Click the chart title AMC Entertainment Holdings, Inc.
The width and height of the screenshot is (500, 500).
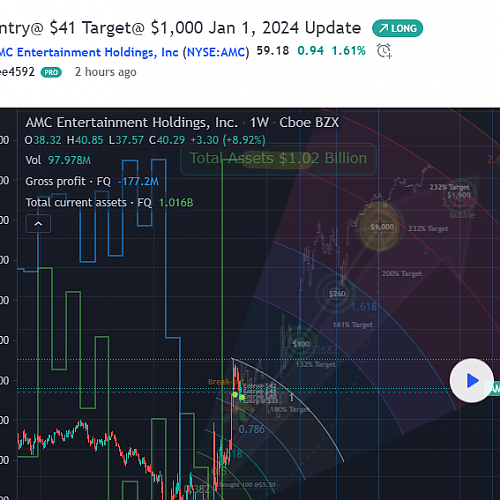tap(132, 123)
